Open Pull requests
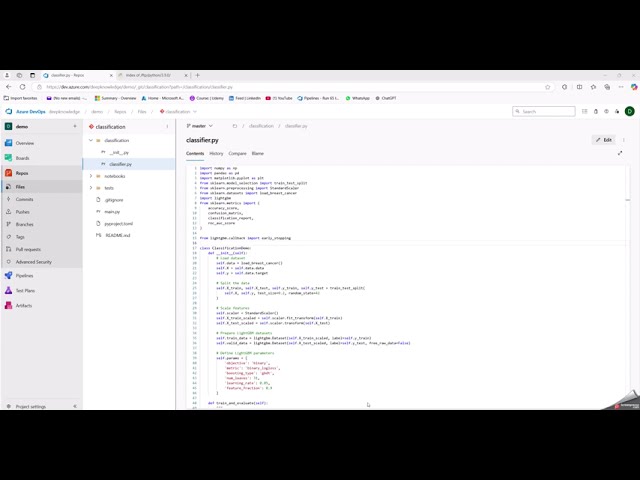This screenshot has height=480, width=640. [x=28, y=249]
